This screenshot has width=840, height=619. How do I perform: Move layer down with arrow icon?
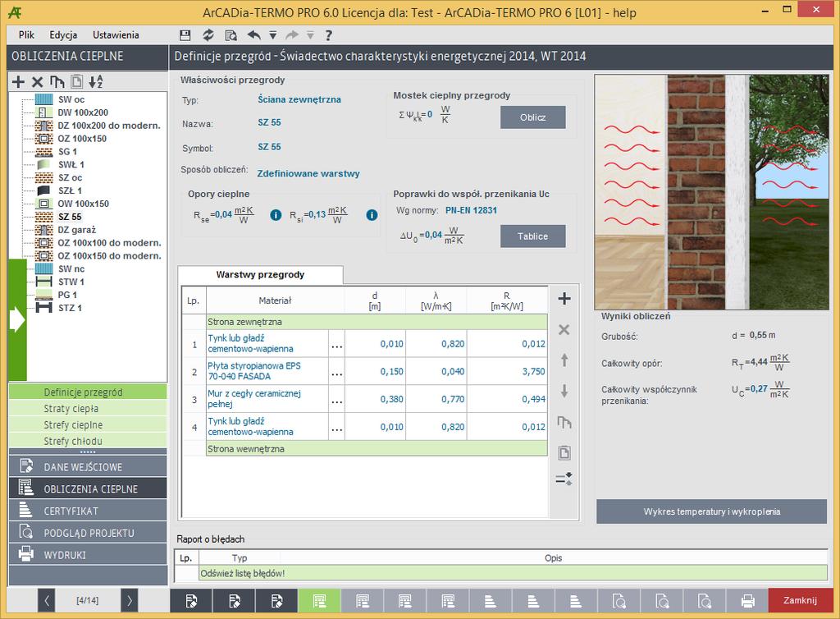pos(564,392)
